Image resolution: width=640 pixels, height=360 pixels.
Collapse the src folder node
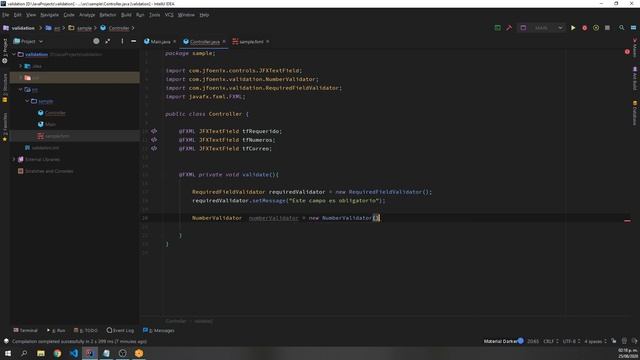tap(21, 89)
